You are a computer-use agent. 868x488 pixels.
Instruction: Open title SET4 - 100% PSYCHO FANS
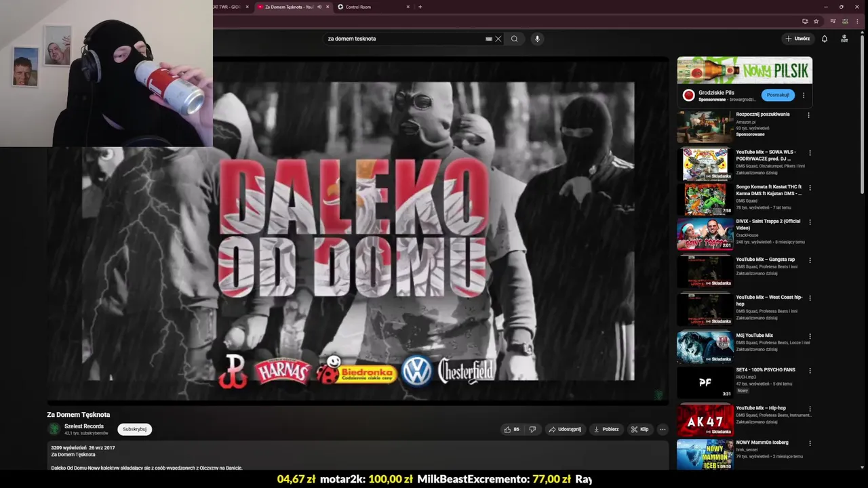[x=766, y=370]
